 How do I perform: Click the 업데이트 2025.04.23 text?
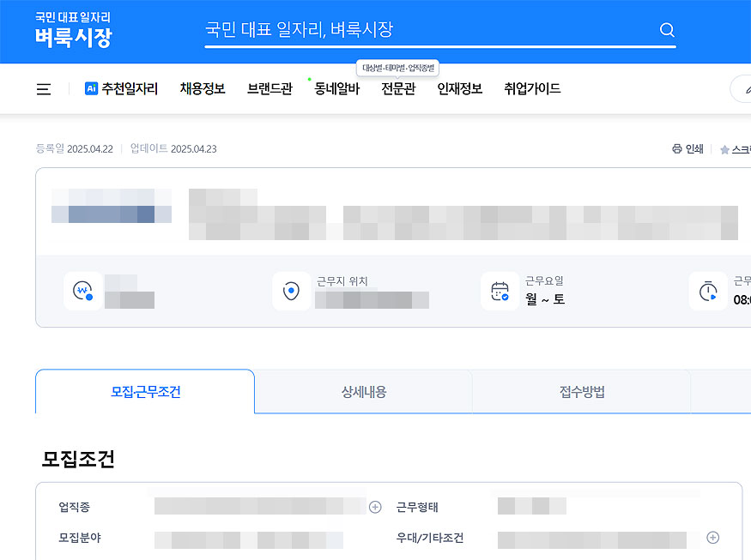(173, 149)
